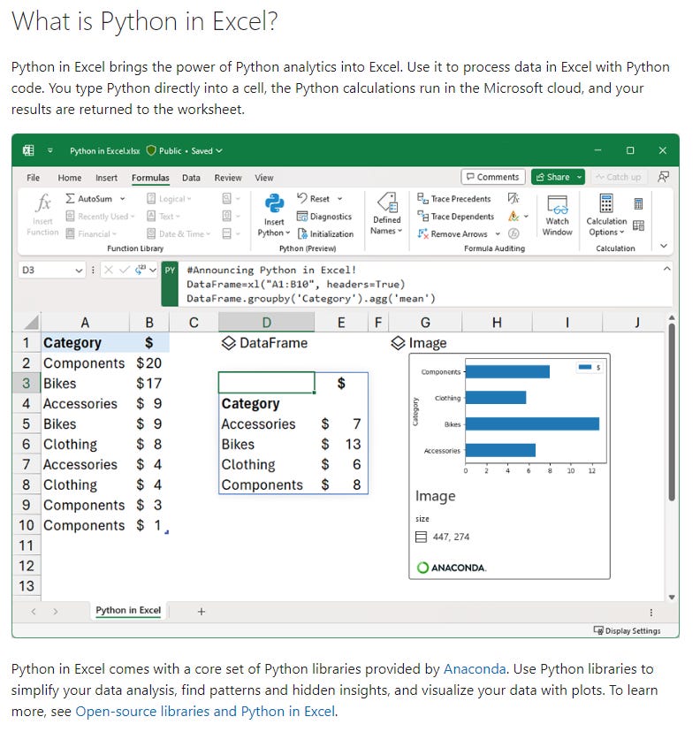Screen dimensions: 700x732
Task: Click the Evaluate Formula icon
Action: (514, 233)
